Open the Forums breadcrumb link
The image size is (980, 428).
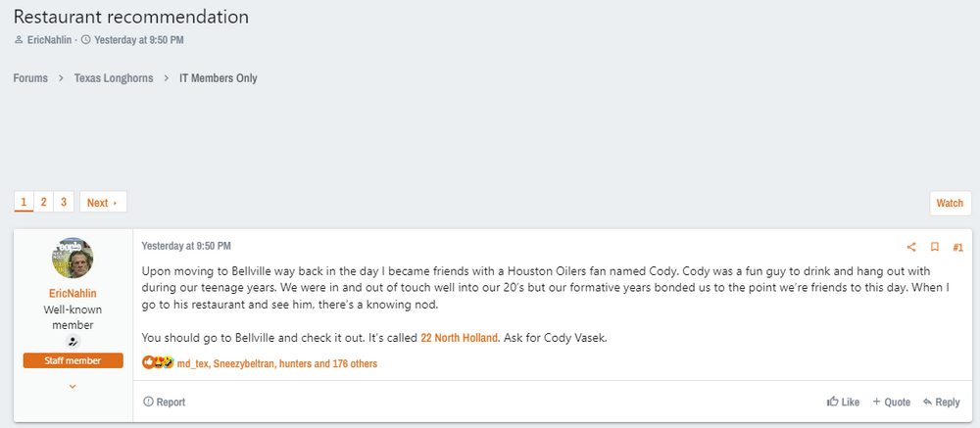[30, 78]
